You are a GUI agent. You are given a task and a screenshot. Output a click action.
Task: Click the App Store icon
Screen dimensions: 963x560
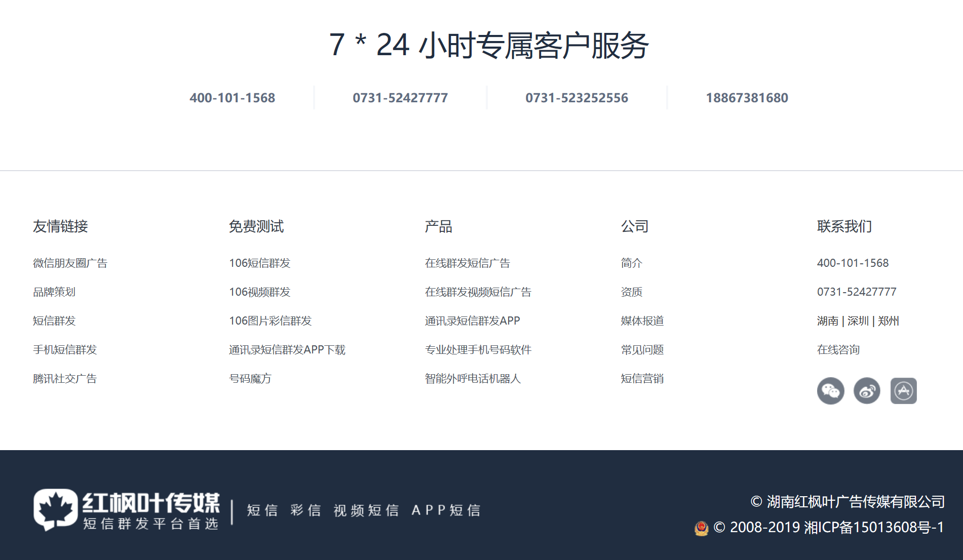(x=903, y=391)
